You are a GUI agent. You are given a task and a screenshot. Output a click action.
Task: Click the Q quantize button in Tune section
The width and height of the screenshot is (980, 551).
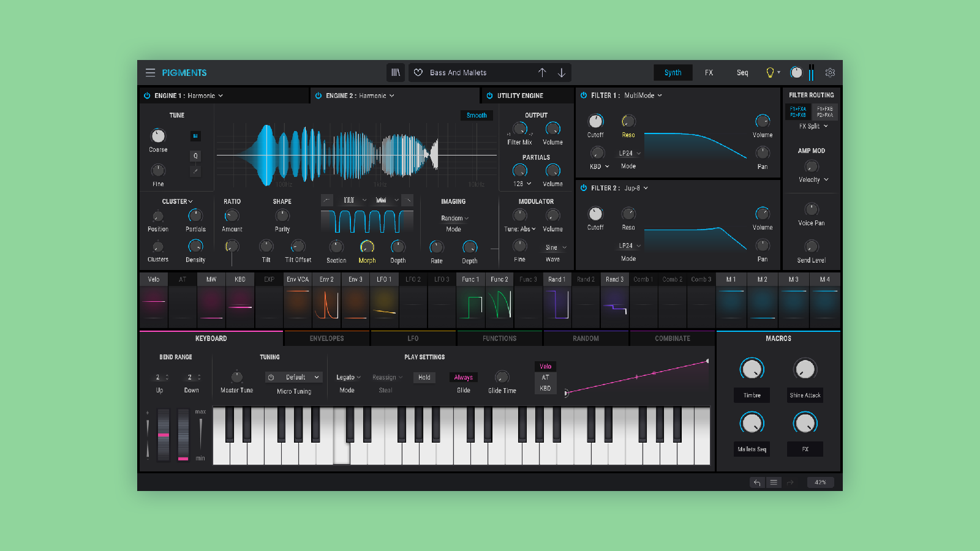[195, 156]
